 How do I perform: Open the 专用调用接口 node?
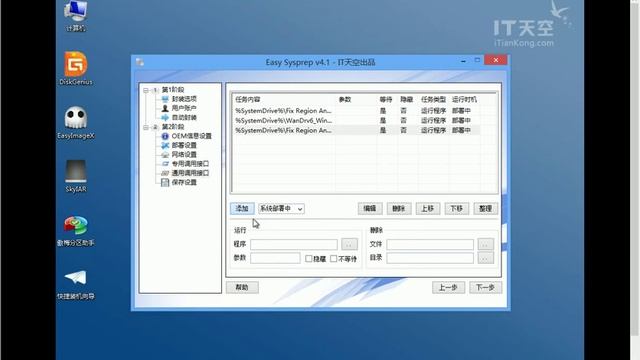[190, 164]
